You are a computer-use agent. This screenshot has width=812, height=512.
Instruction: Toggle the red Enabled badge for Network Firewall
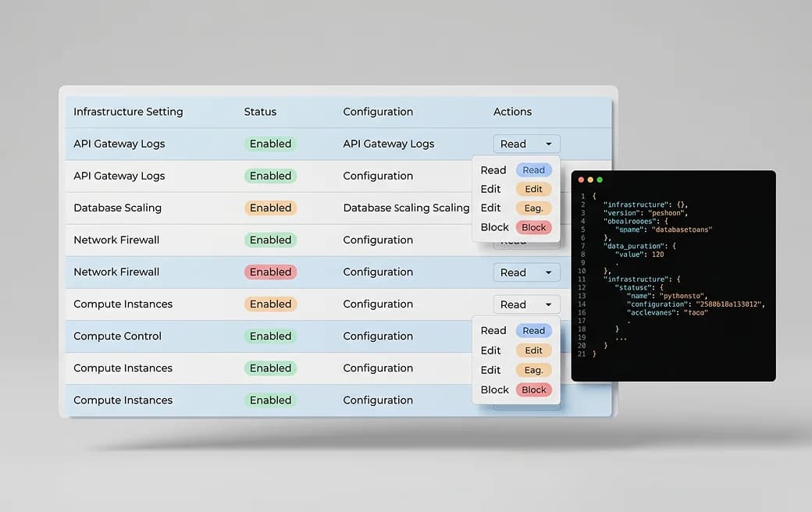270,272
